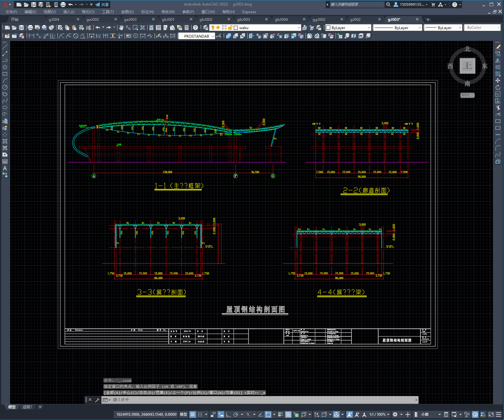
Task: Click the new drawing tab plus button
Action: pyautogui.click(x=428, y=20)
